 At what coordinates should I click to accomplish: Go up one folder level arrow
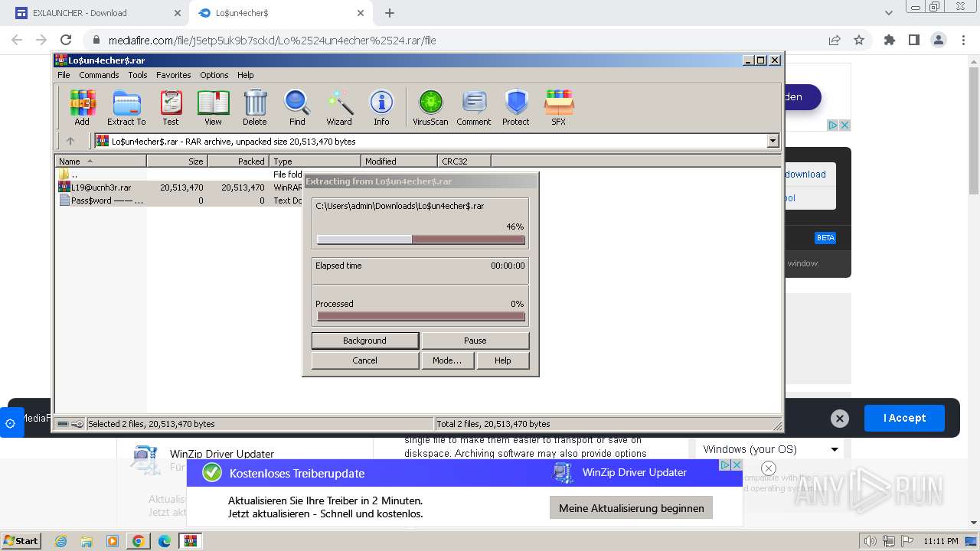(70, 141)
